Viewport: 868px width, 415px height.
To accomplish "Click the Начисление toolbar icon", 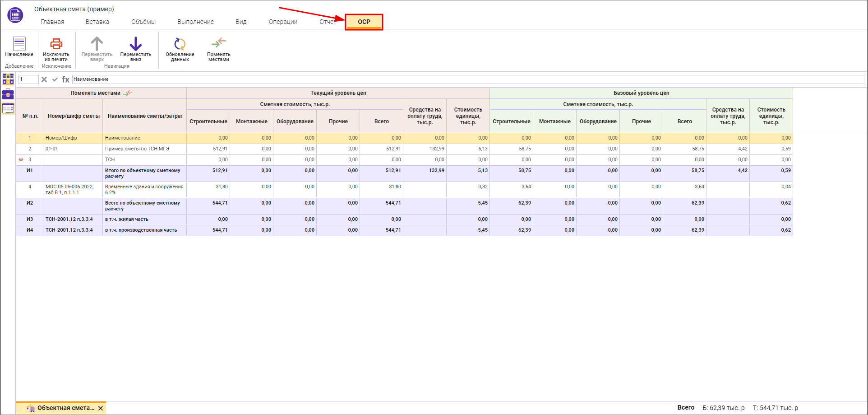I will 19,44.
